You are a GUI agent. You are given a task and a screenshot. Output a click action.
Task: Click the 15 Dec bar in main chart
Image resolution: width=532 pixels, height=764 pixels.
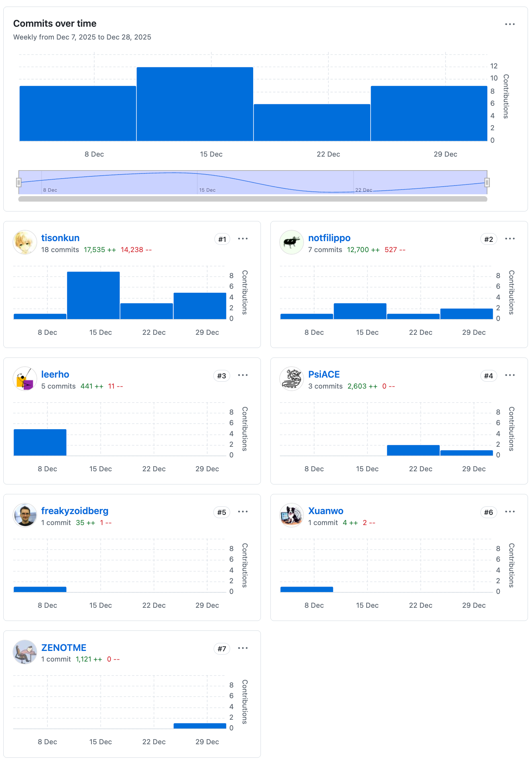tap(195, 104)
